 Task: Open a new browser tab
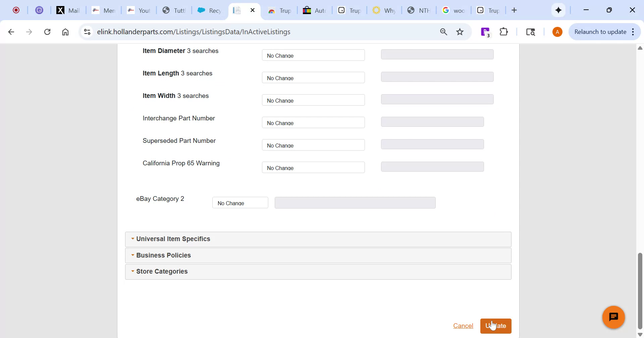[514, 10]
